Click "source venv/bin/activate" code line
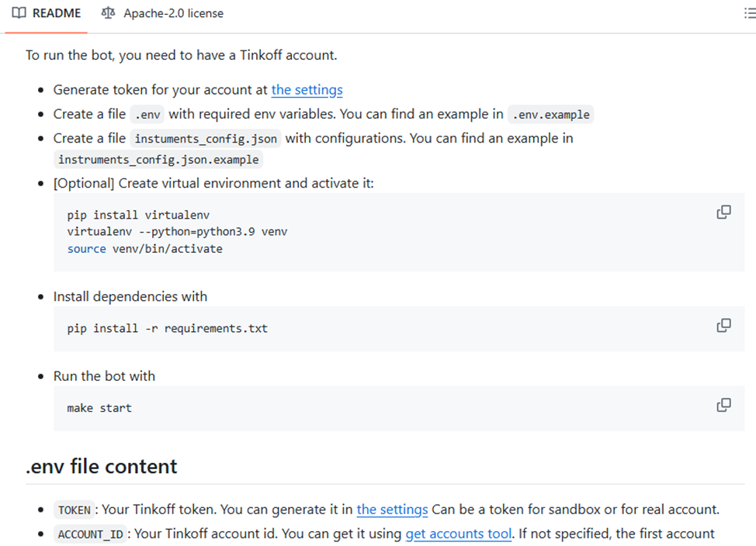The image size is (756, 546). pos(144,249)
